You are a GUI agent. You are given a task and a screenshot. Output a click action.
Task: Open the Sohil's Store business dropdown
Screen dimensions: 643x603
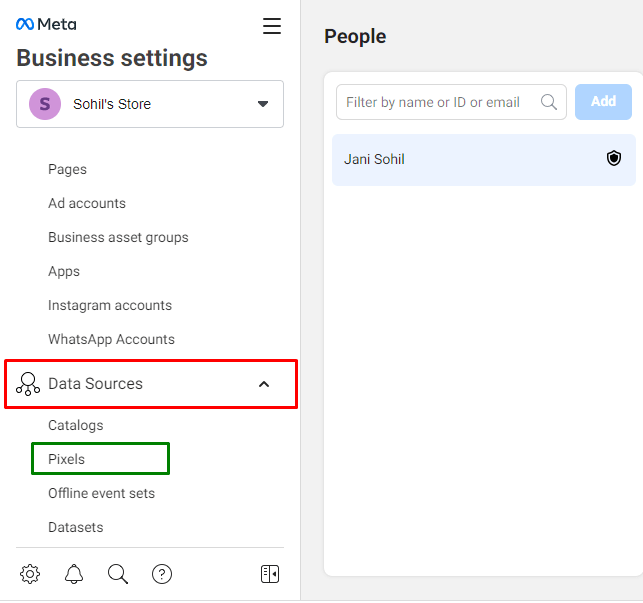tap(150, 104)
